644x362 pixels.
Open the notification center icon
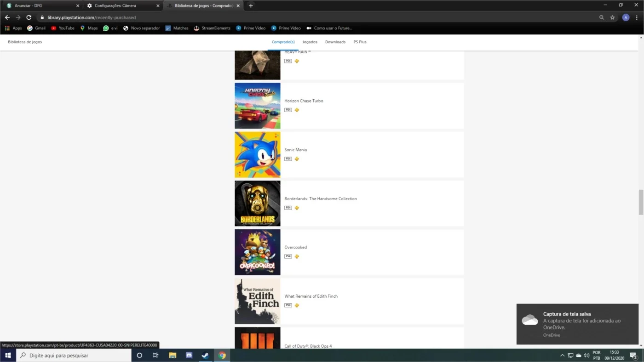coord(633,355)
